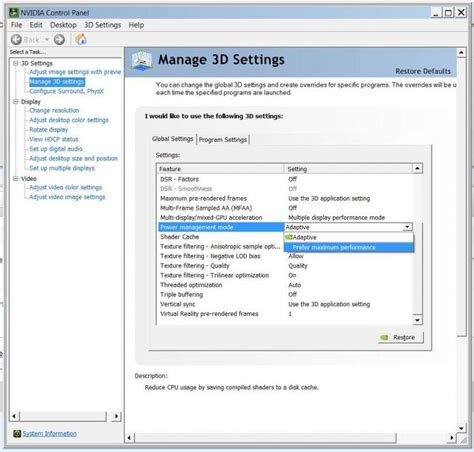This screenshot has height=452, width=474.
Task: Open the Edit menu
Action: (36, 25)
